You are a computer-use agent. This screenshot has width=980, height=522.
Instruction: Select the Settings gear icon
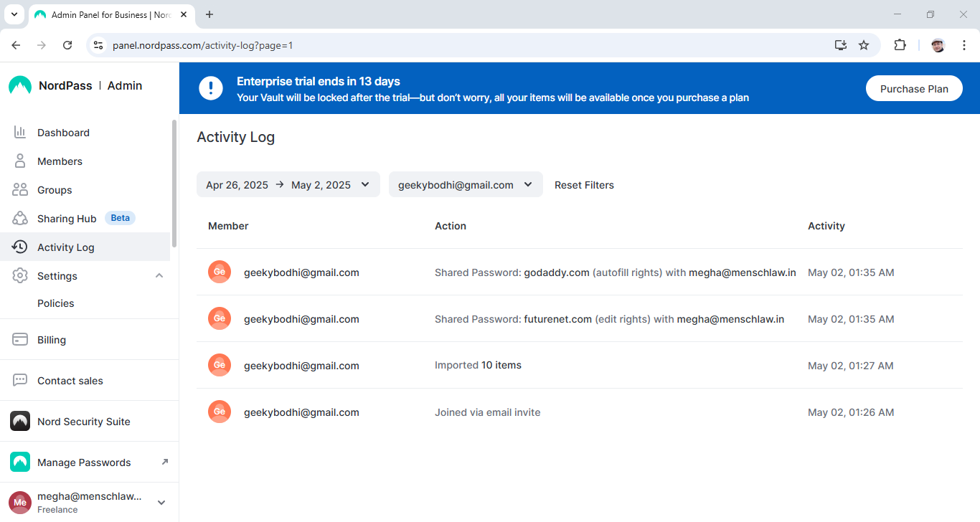pyautogui.click(x=20, y=276)
